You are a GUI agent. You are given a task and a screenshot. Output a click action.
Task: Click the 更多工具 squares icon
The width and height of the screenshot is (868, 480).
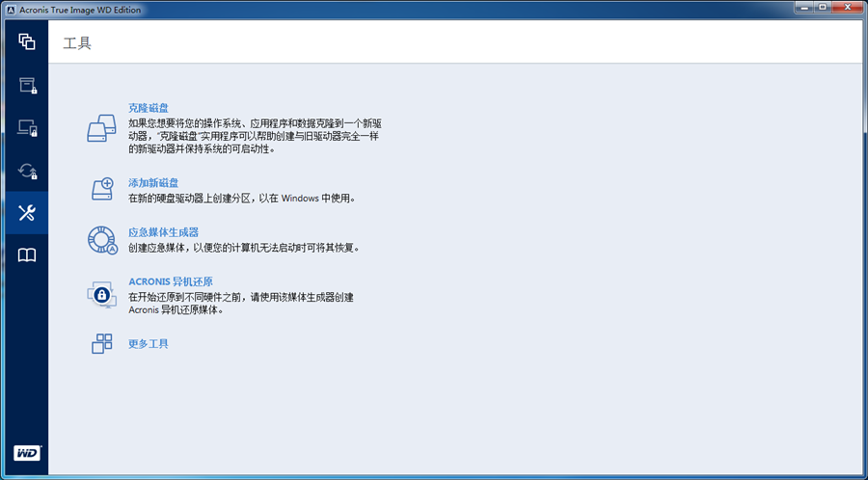tap(101, 343)
